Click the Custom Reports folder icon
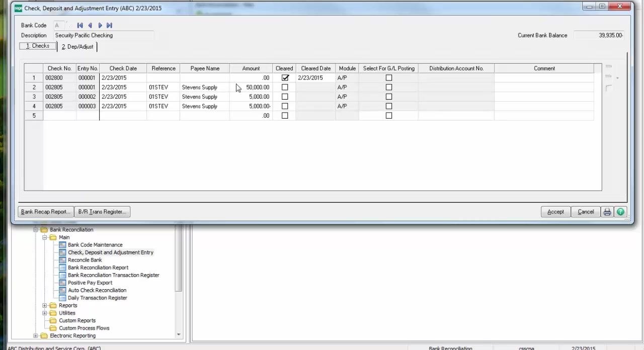The image size is (644, 350). tap(53, 320)
